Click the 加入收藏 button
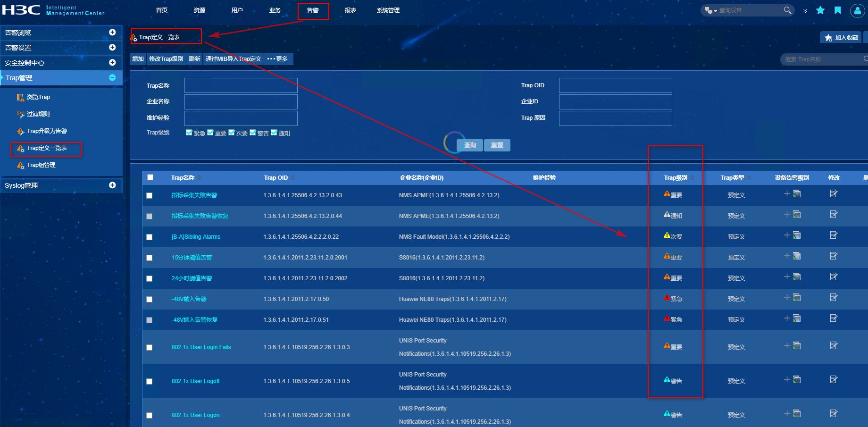868x427 pixels. (x=841, y=38)
